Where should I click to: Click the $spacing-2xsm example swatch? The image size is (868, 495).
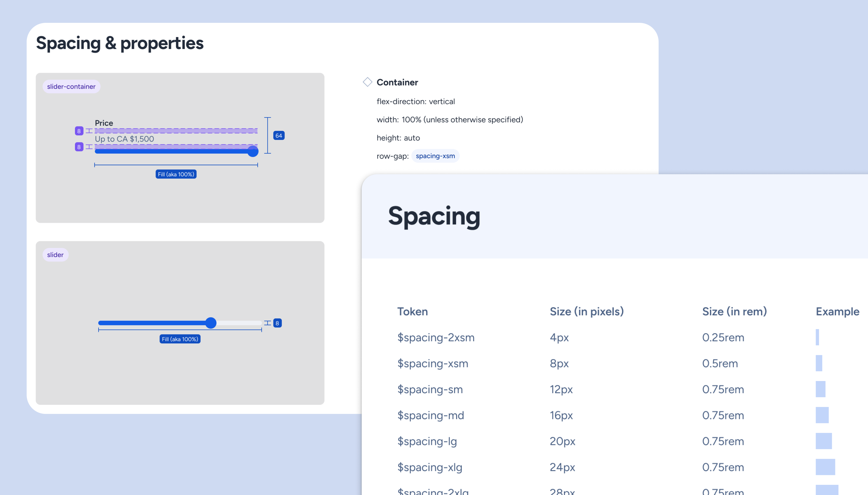tap(818, 338)
